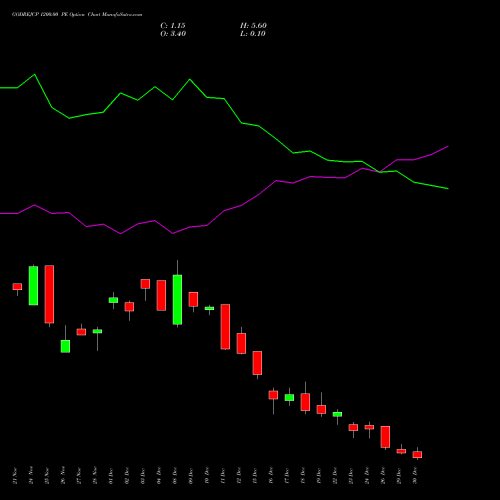
Task: Select the low value L: 0.10
Action: point(253,34)
